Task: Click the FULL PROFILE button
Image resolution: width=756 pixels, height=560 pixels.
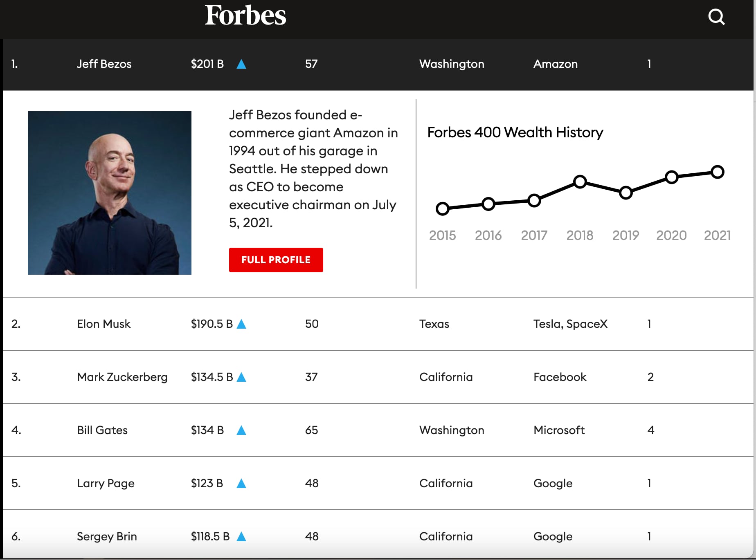Action: [276, 260]
